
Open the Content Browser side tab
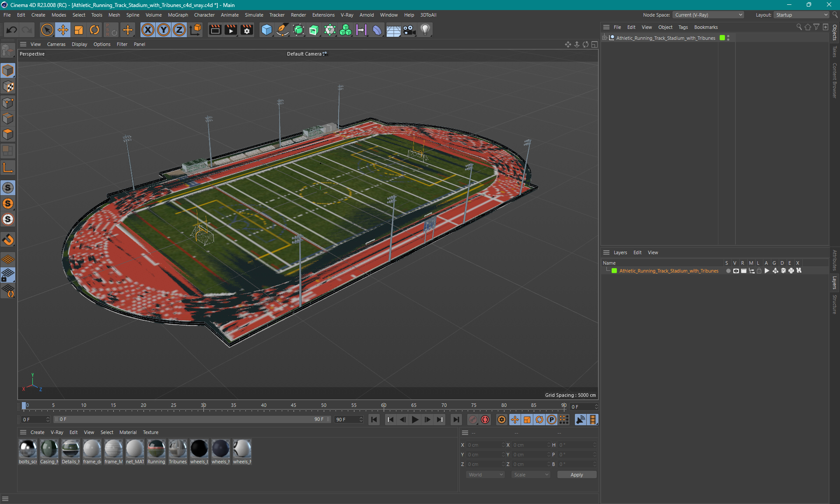835,80
